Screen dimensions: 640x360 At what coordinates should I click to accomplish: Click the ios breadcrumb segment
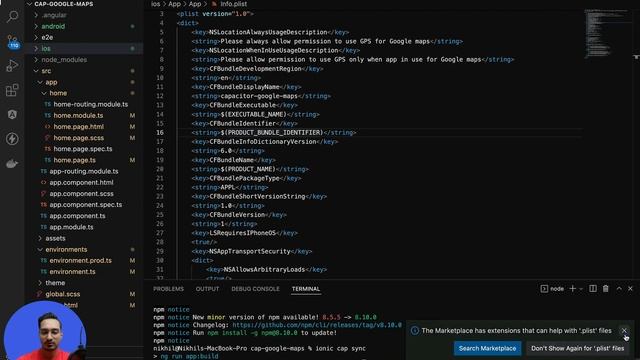(156, 4)
